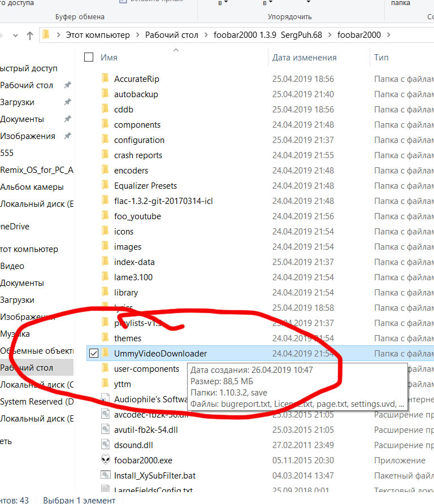Open Видео under this computer

[12, 266]
